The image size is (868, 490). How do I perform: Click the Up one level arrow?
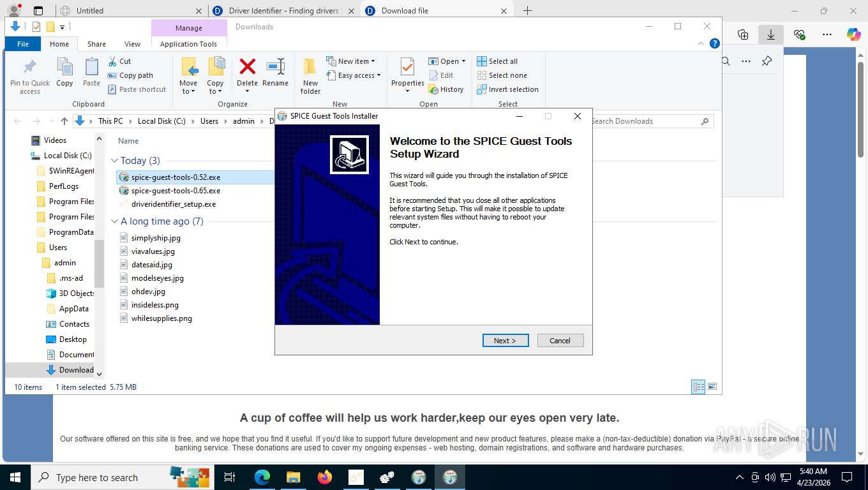tap(64, 121)
